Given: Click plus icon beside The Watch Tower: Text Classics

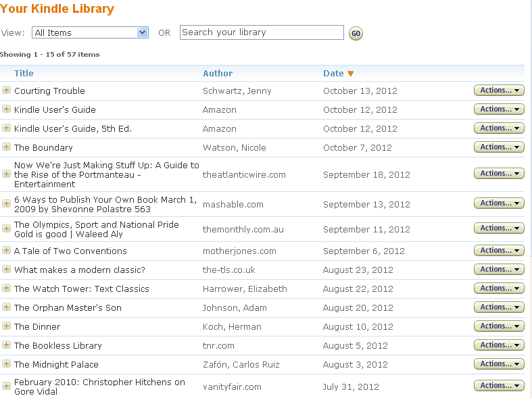Looking at the screenshot, I should point(6,289).
